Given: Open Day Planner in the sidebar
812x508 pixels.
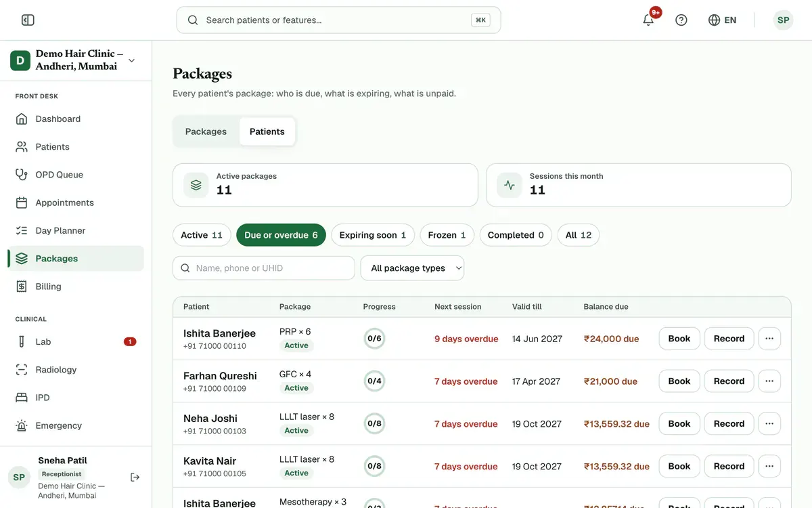Looking at the screenshot, I should [x=76, y=230].
